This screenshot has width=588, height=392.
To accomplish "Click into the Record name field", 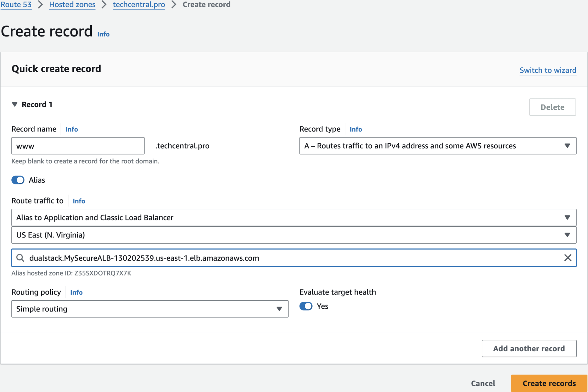I will pyautogui.click(x=78, y=146).
